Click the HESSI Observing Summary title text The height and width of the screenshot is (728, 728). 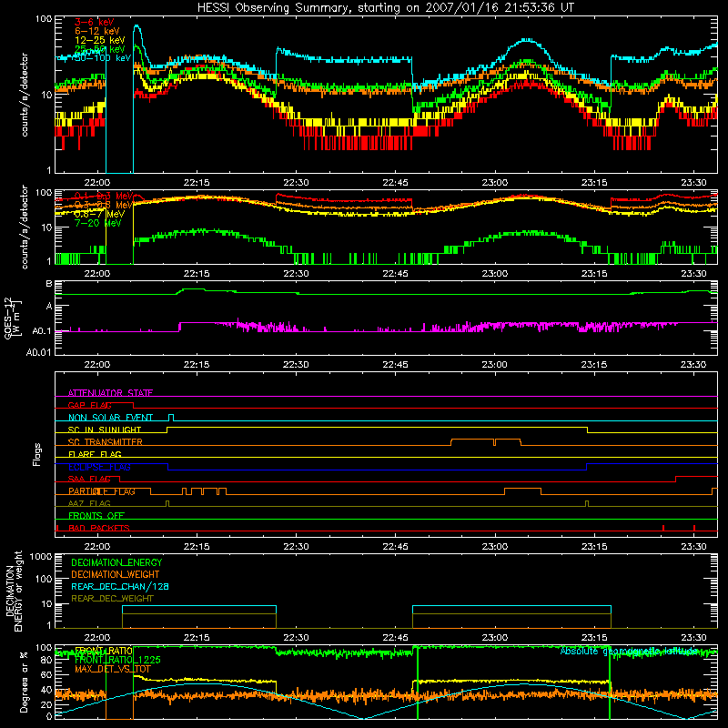tap(385, 8)
